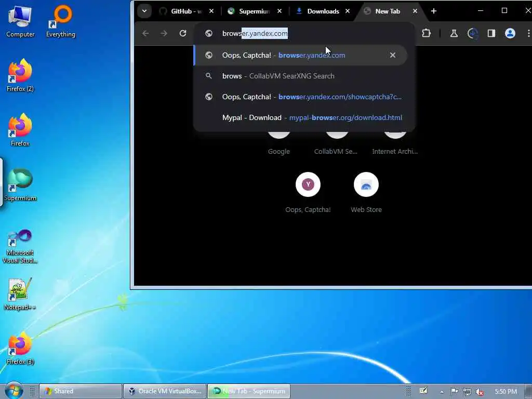This screenshot has height=399, width=532.
Task: Switch to Shared taskbar window
Action: pyautogui.click(x=81, y=391)
